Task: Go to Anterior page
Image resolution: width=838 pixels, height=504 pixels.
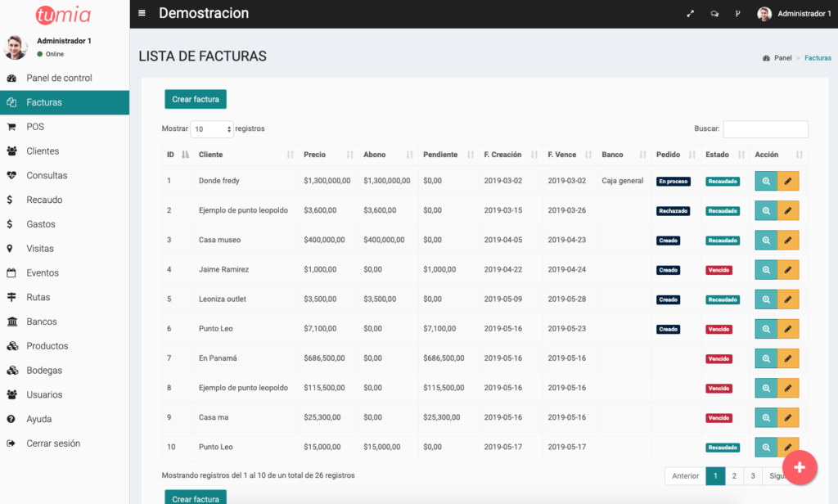Action: click(x=685, y=475)
